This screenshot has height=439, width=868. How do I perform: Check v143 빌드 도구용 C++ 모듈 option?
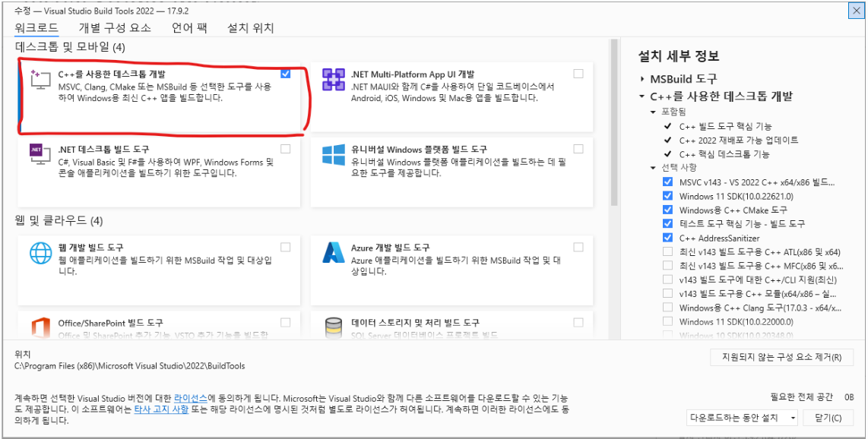pyautogui.click(x=667, y=294)
